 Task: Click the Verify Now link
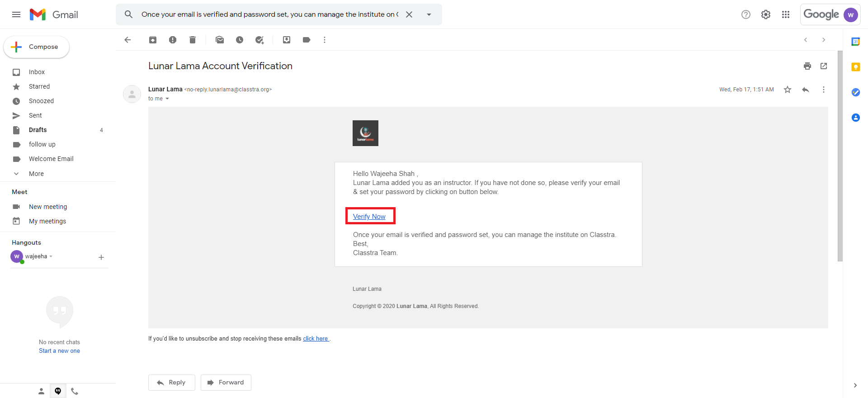pyautogui.click(x=369, y=217)
